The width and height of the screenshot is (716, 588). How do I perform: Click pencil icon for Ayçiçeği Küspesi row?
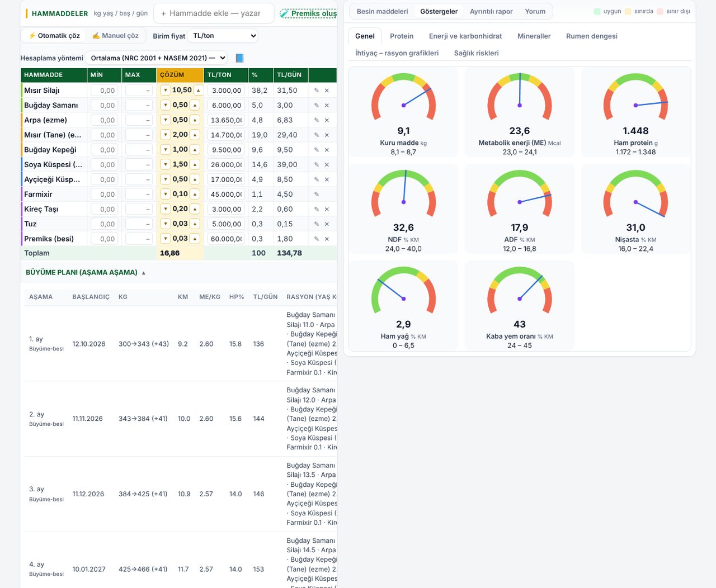pyautogui.click(x=317, y=179)
